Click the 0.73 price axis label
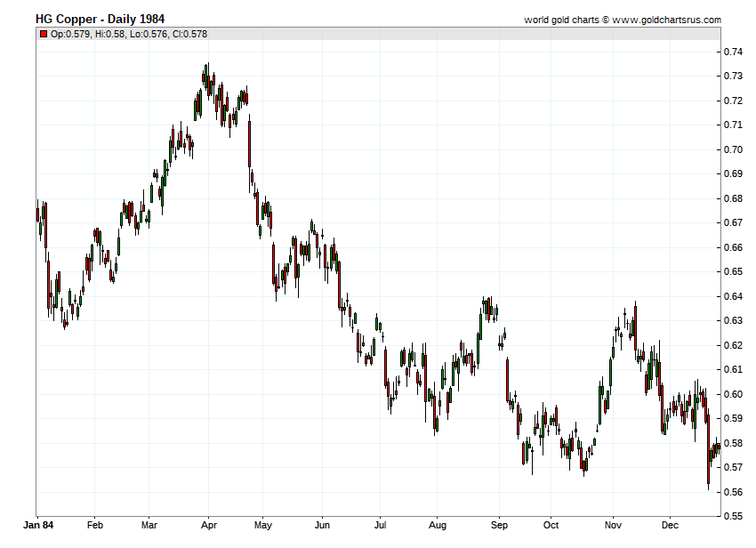756x548 pixels. 734,76
